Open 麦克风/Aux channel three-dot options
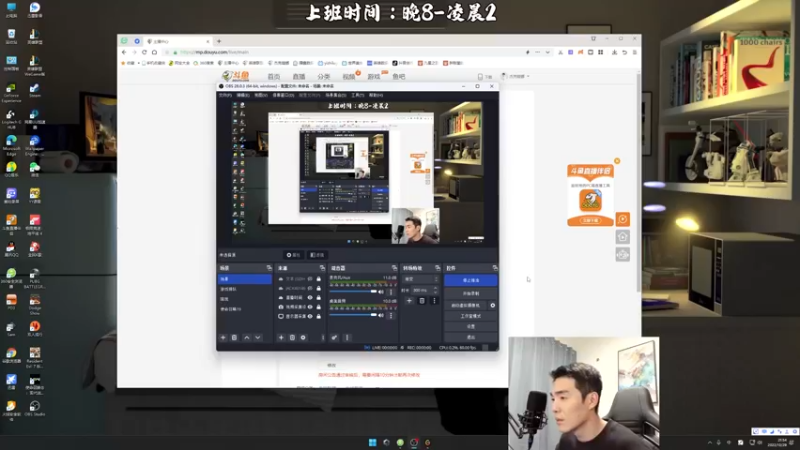This screenshot has height=450, width=800. point(391,292)
